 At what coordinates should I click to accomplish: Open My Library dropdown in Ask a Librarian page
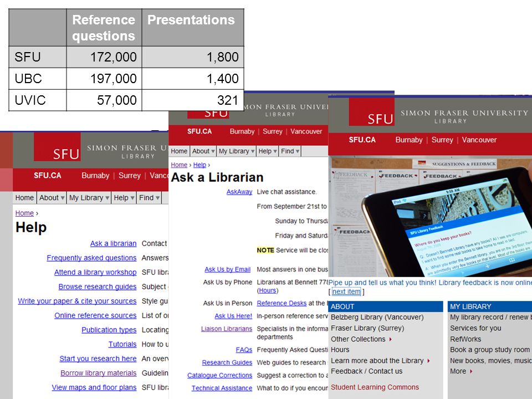click(x=237, y=151)
